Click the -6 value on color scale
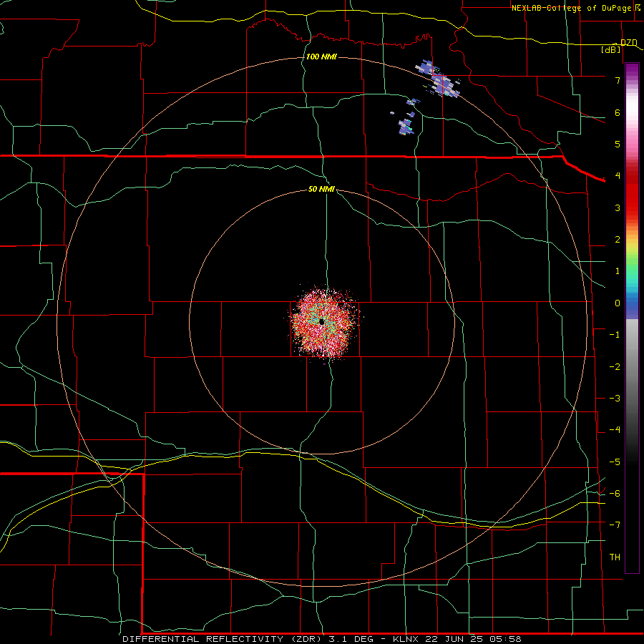Screen dimensions: 644x644 (615, 494)
